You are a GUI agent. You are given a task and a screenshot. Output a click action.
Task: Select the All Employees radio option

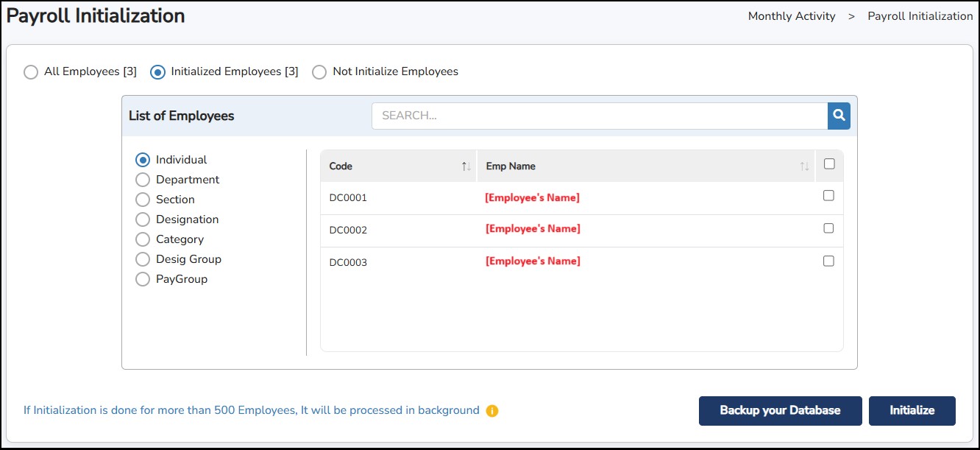point(31,72)
